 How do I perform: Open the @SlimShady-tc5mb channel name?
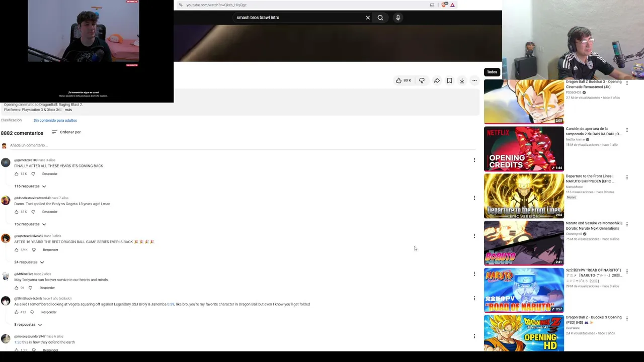28,299
